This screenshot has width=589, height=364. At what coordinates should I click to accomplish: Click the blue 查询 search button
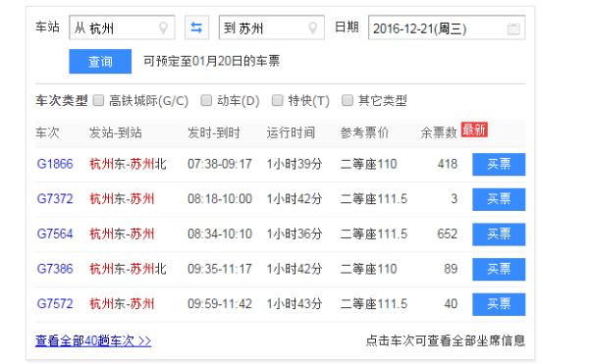tap(100, 61)
